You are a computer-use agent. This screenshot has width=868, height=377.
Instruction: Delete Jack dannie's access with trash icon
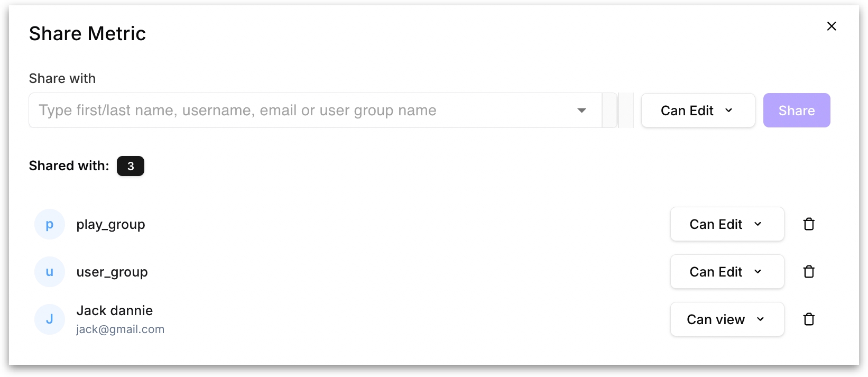(x=809, y=319)
